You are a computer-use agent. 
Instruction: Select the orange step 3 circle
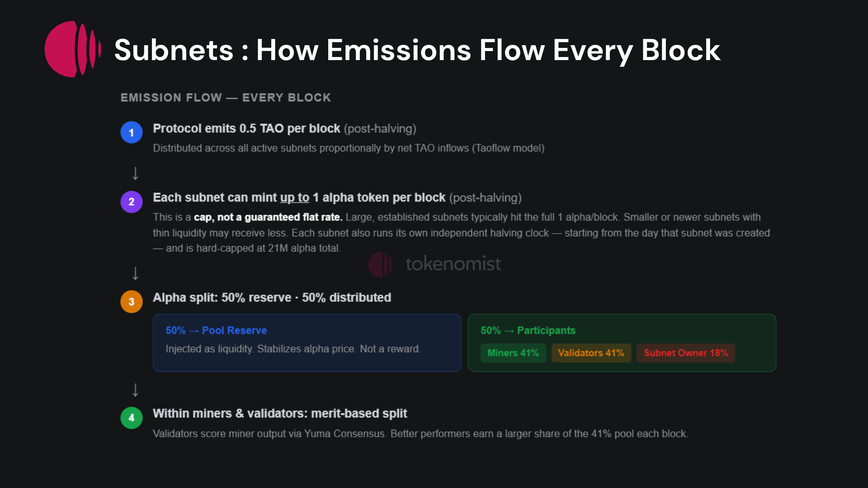click(132, 301)
